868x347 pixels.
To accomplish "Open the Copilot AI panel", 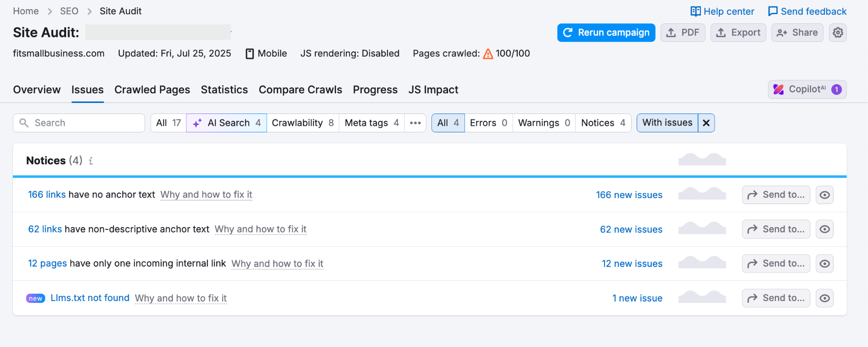I will pos(807,90).
